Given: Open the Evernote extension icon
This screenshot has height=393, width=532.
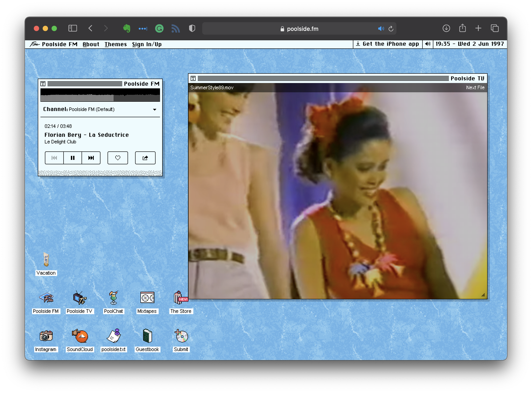Looking at the screenshot, I should point(127,29).
